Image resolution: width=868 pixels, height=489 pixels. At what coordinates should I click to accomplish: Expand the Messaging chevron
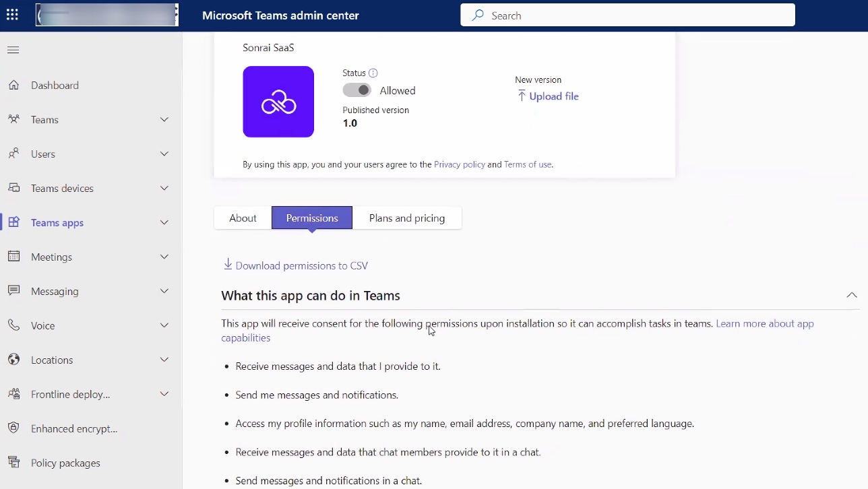164,291
